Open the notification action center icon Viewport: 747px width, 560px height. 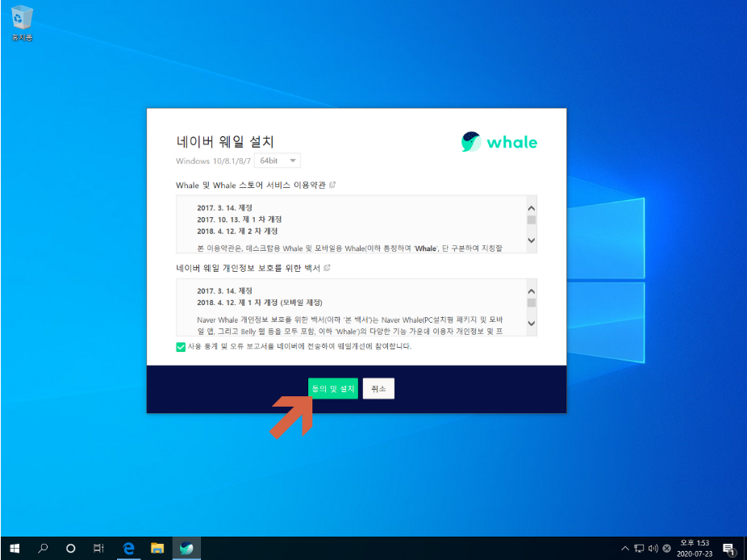coord(728,549)
